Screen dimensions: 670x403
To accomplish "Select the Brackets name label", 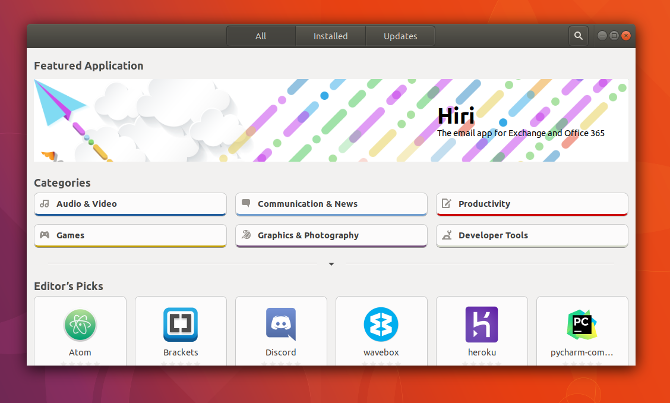I will [180, 353].
